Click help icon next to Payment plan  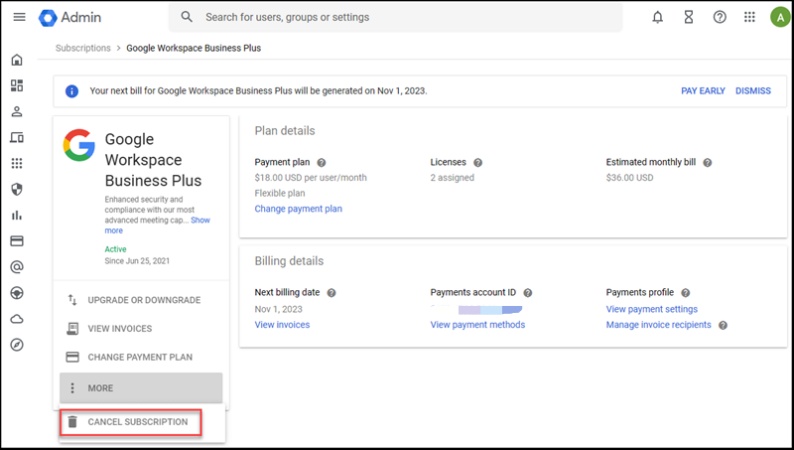click(321, 162)
